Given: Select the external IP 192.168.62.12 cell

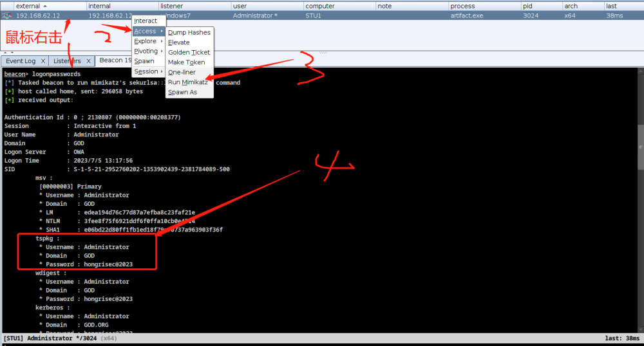Looking at the screenshot, I should (38, 15).
